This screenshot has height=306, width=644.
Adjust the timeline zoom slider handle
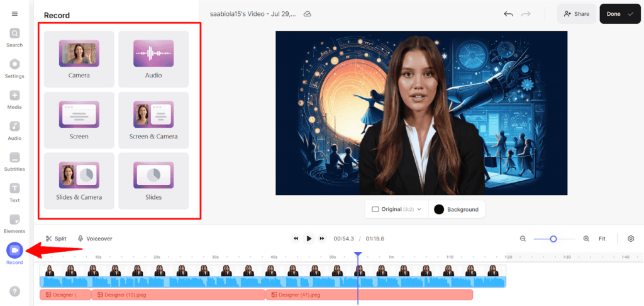point(553,239)
